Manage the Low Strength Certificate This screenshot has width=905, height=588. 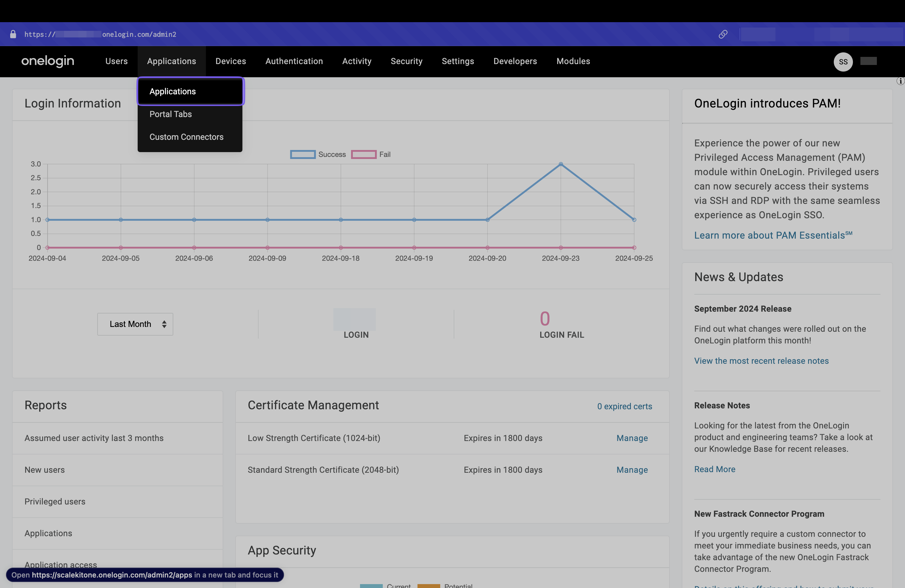click(x=631, y=438)
